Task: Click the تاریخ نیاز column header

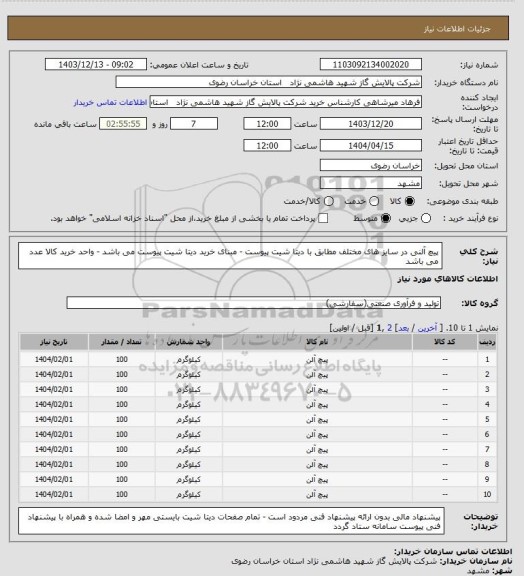Action: [54, 342]
